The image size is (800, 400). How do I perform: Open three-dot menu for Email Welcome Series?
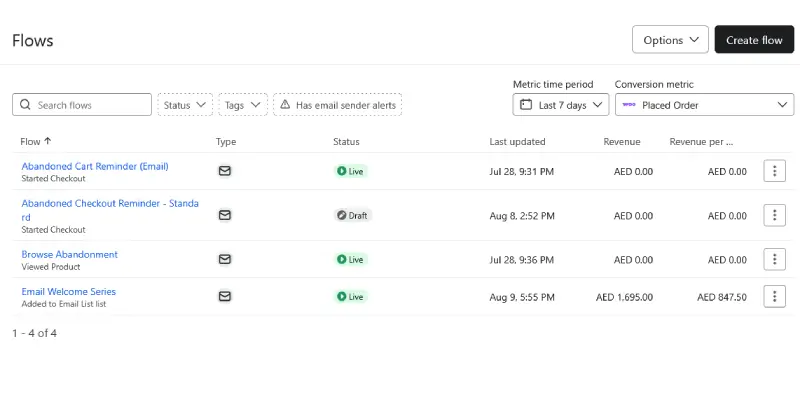click(x=774, y=296)
